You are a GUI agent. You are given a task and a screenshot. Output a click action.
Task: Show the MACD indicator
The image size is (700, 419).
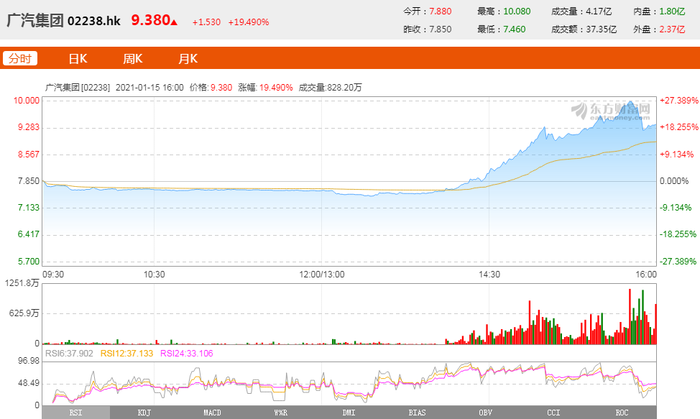click(212, 413)
